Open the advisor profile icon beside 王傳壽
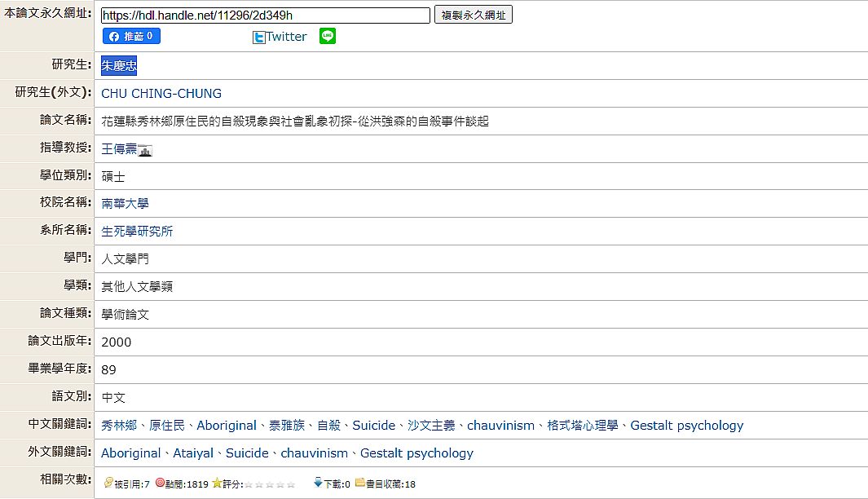The image size is (868, 499). [146, 150]
